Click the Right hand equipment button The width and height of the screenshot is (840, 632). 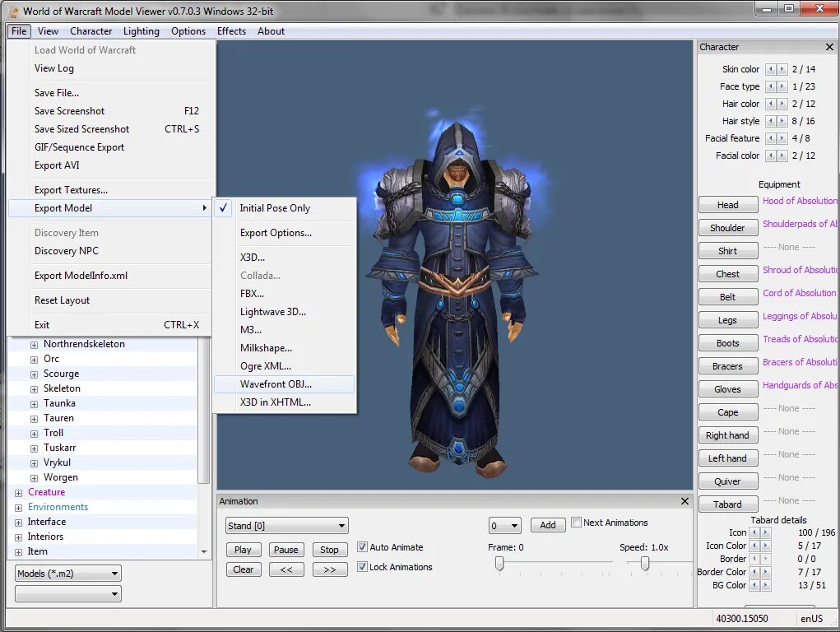728,435
